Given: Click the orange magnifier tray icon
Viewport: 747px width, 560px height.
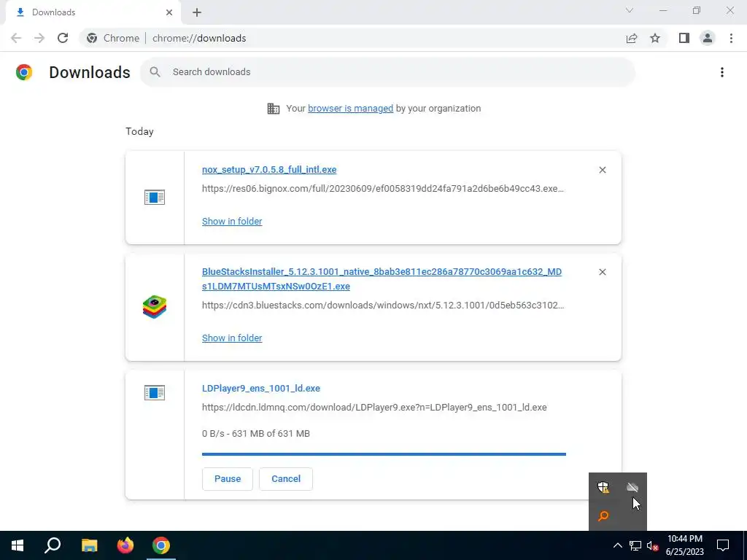Looking at the screenshot, I should pos(603,516).
